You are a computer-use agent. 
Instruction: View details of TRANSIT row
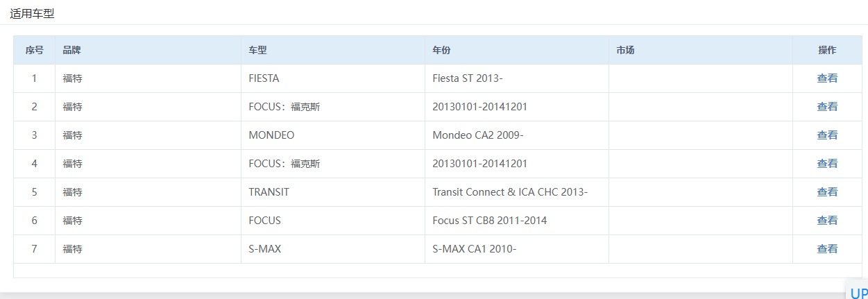pos(827,192)
